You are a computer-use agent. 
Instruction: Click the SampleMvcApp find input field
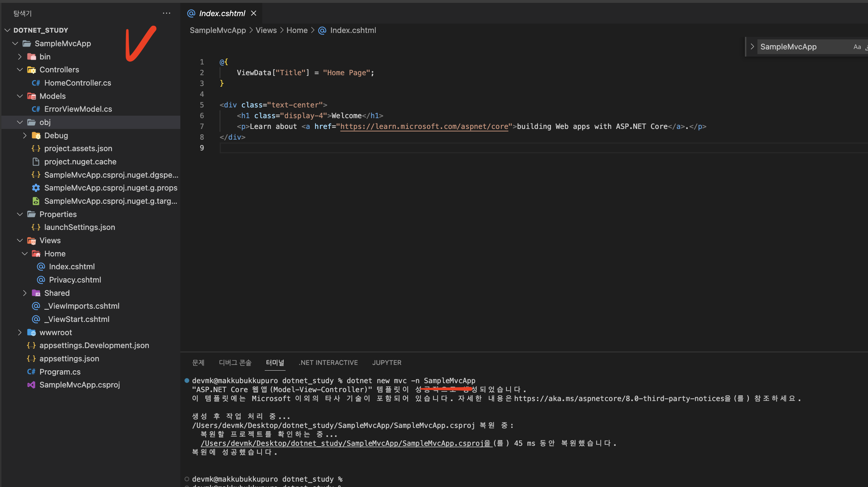[x=801, y=47]
